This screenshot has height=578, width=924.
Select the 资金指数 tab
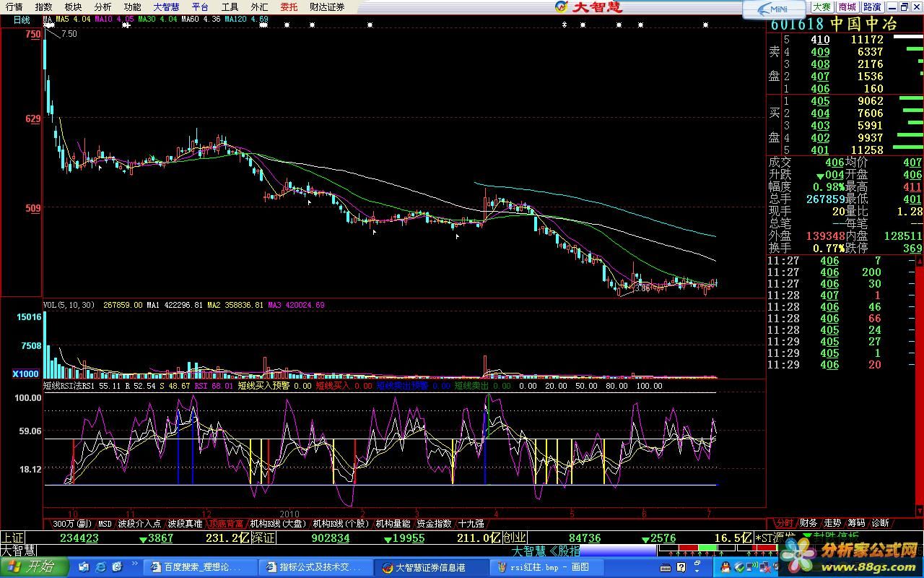click(434, 523)
